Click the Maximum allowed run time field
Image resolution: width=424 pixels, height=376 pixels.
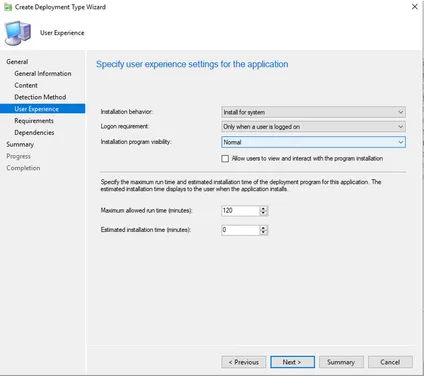[240, 211]
